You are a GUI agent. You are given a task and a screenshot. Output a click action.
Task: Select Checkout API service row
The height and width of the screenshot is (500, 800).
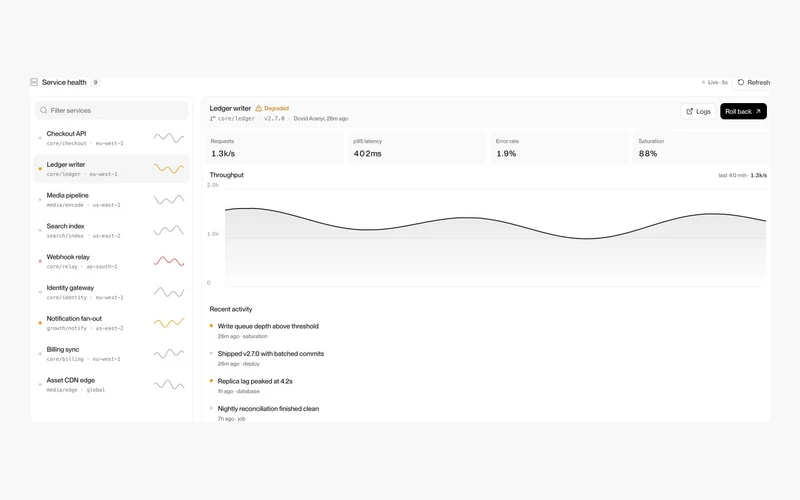[112, 138]
